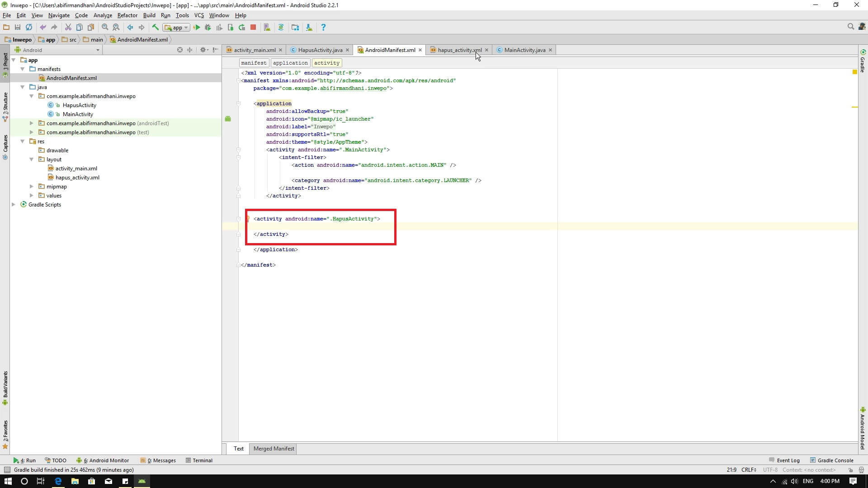Click the Save All floppy disk icon
Image resolution: width=868 pixels, height=488 pixels.
pos(18,28)
